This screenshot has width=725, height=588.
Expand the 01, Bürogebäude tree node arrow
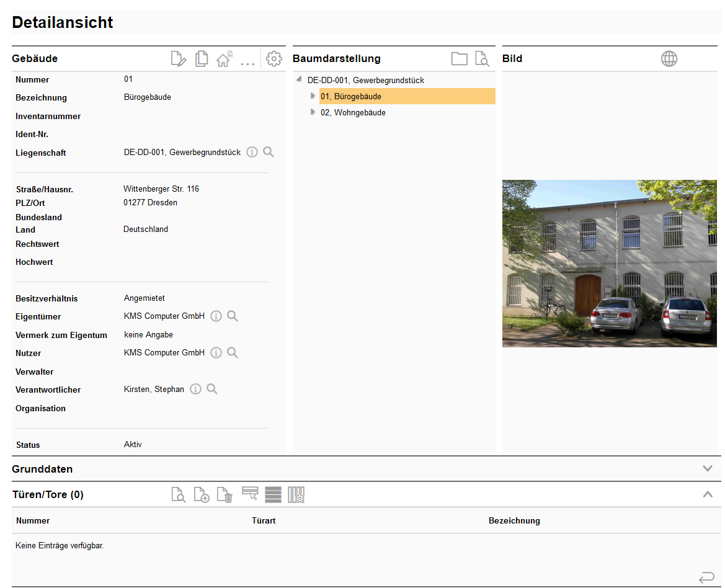click(x=313, y=96)
